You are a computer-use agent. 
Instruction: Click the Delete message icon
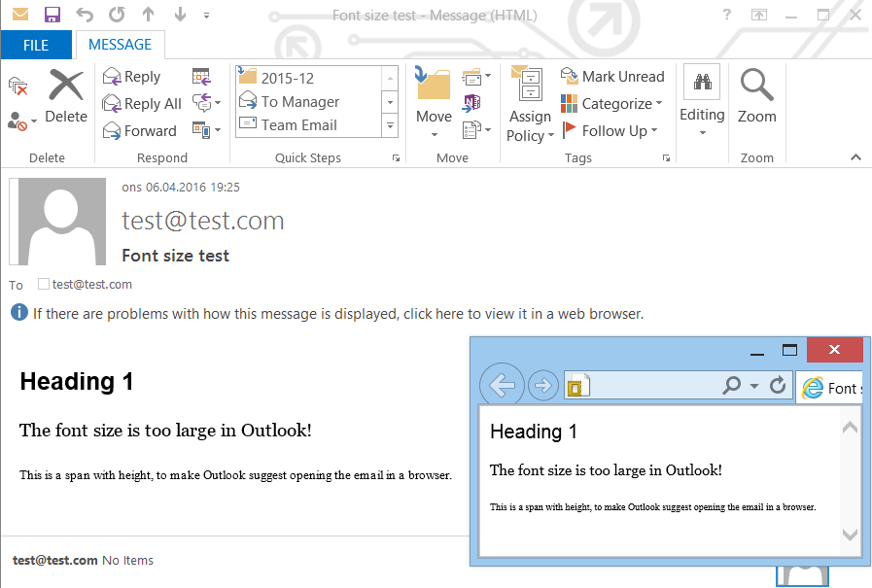(65, 87)
